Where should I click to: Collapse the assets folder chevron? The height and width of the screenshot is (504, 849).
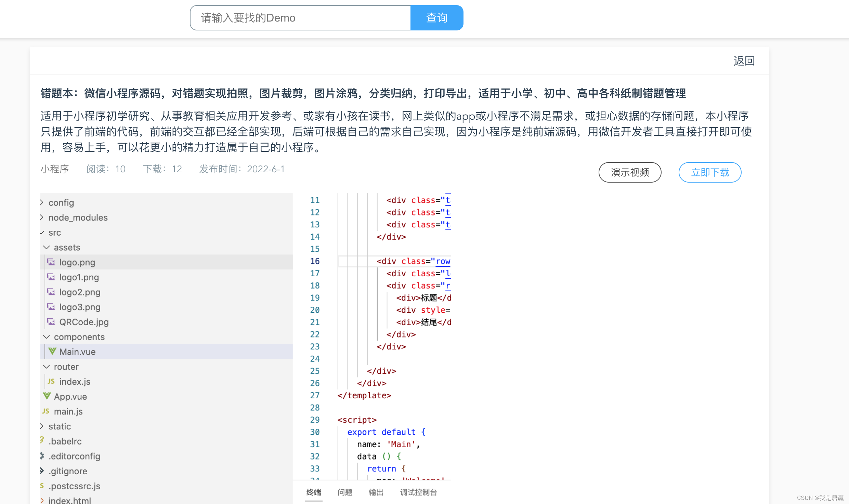click(47, 247)
